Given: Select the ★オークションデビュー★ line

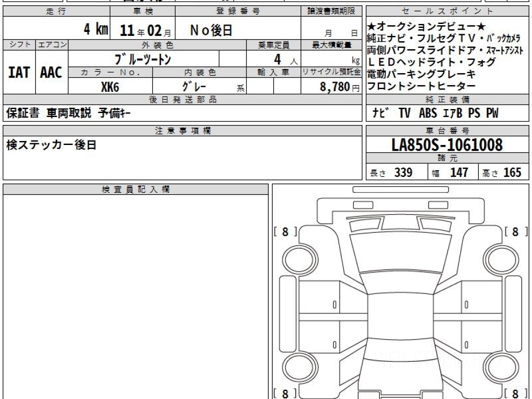Looking at the screenshot, I should pos(427,27).
